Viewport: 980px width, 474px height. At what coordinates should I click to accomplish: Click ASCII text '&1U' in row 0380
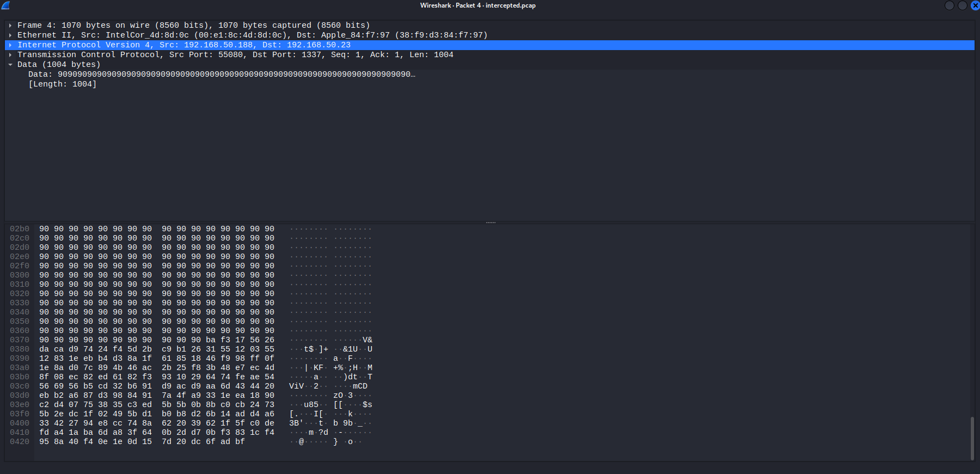350,349
